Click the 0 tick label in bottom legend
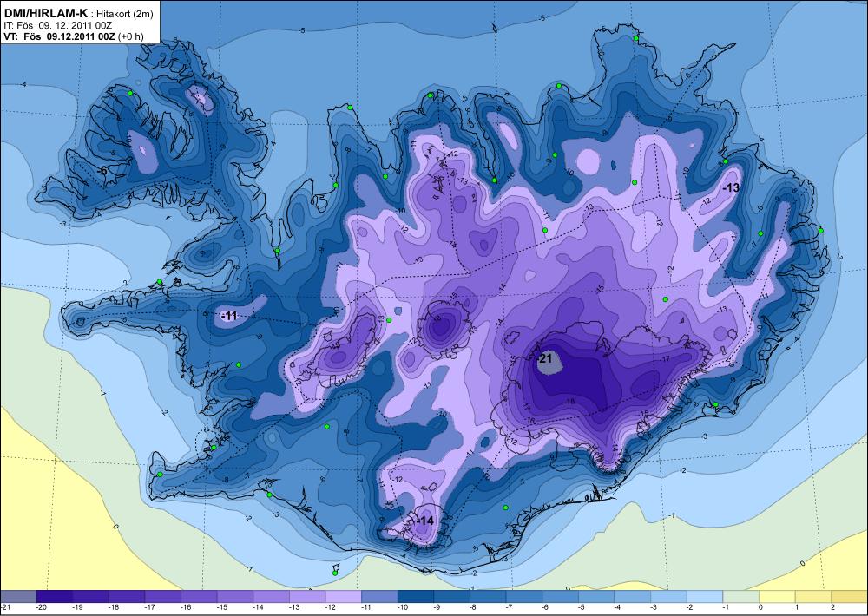868x616 pixels. tap(760, 607)
